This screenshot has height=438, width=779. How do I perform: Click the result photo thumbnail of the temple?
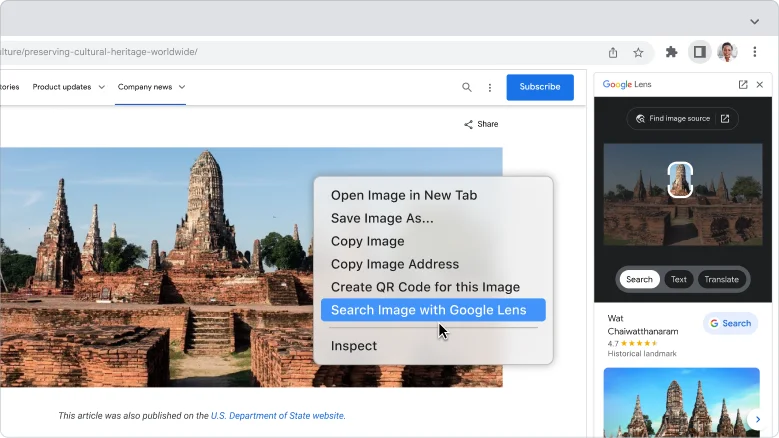pyautogui.click(x=681, y=402)
